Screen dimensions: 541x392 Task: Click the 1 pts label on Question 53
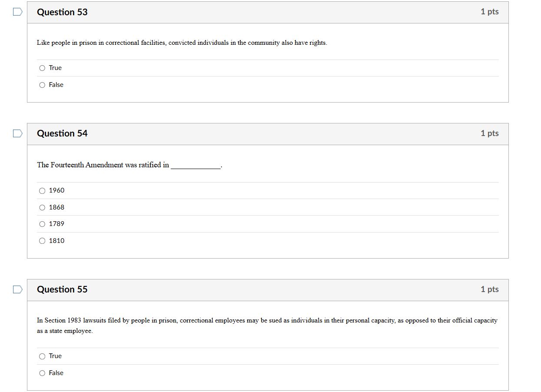(x=490, y=12)
